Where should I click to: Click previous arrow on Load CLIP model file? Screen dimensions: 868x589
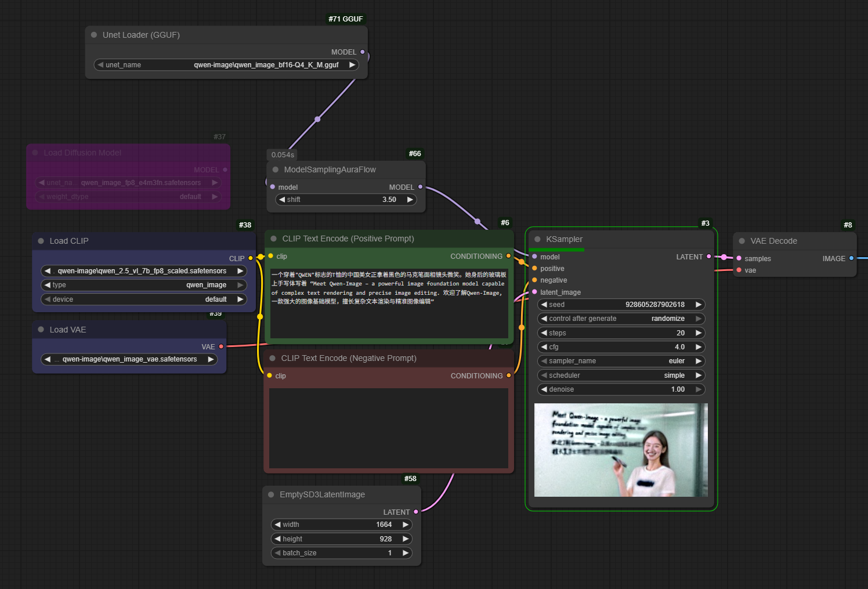click(48, 271)
